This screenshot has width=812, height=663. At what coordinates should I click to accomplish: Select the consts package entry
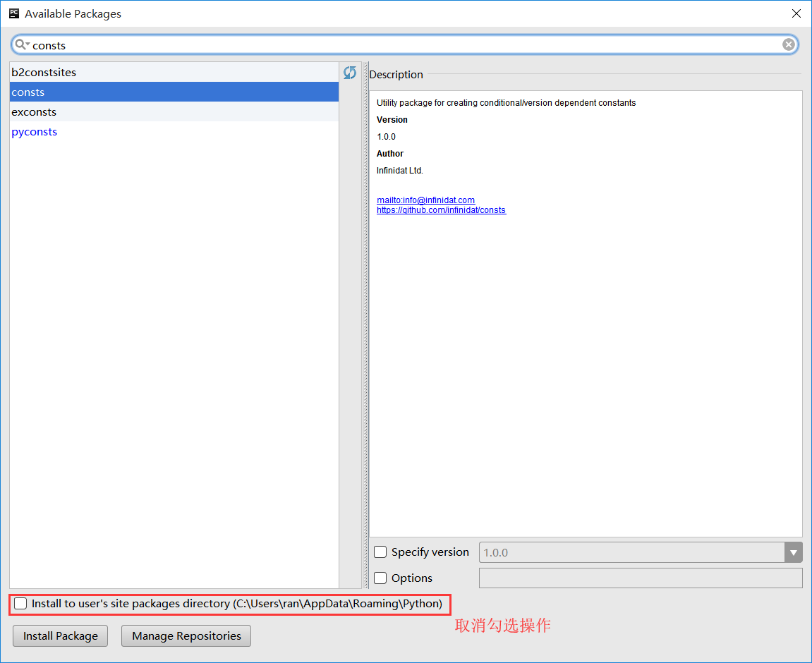[x=28, y=92]
